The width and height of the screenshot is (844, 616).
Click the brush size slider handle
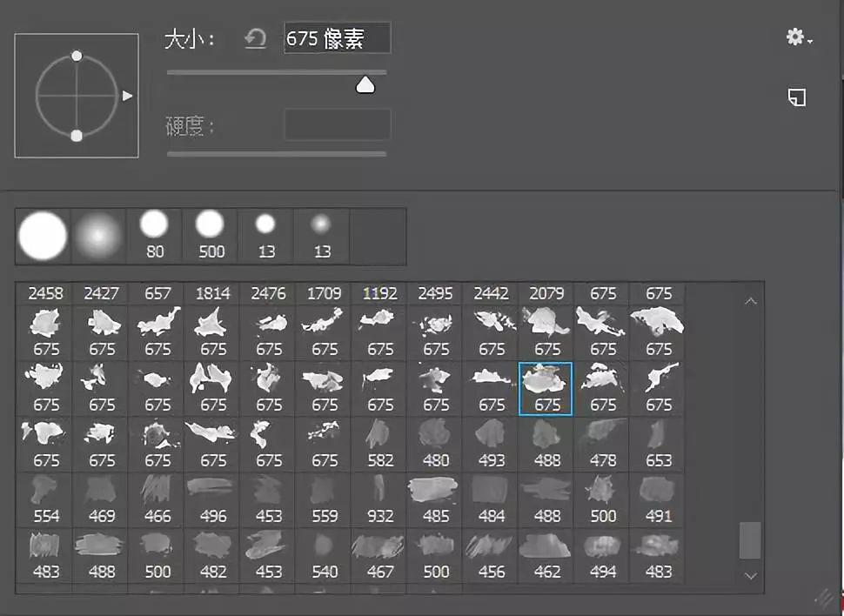[x=365, y=84]
